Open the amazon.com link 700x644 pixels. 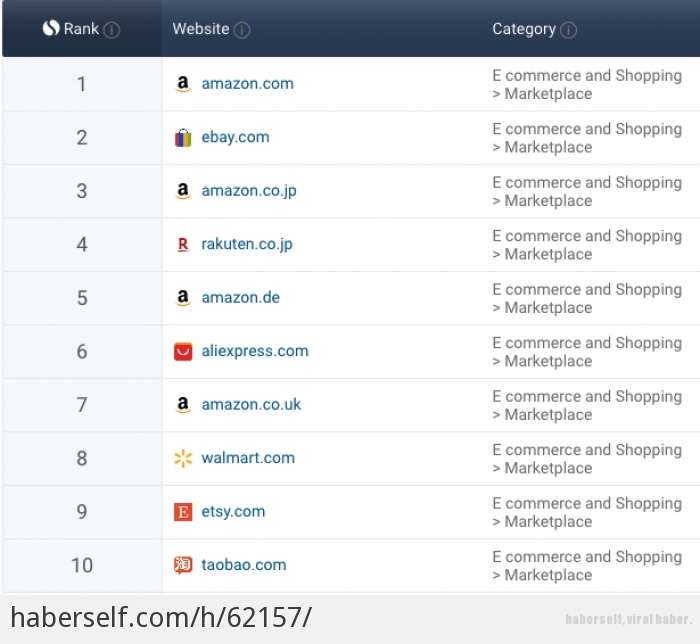click(x=247, y=83)
